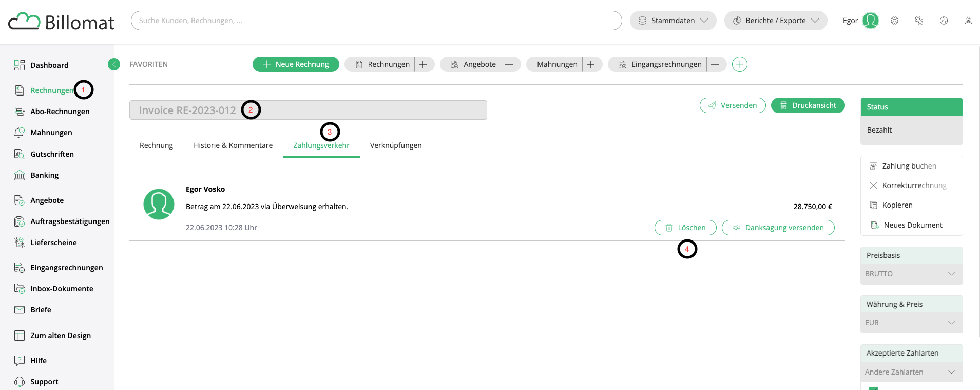
Task: Click Egor's green avatar in header
Action: [871, 21]
